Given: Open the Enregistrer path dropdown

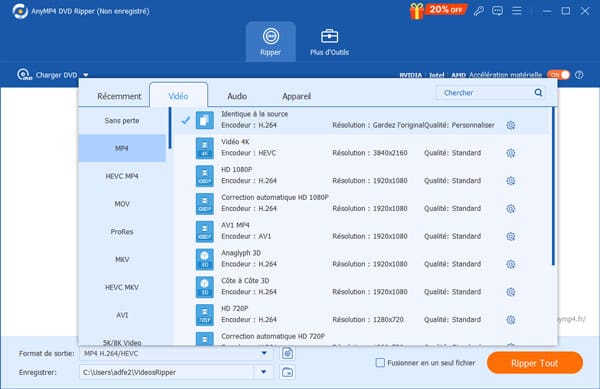Looking at the screenshot, I should coord(264,372).
